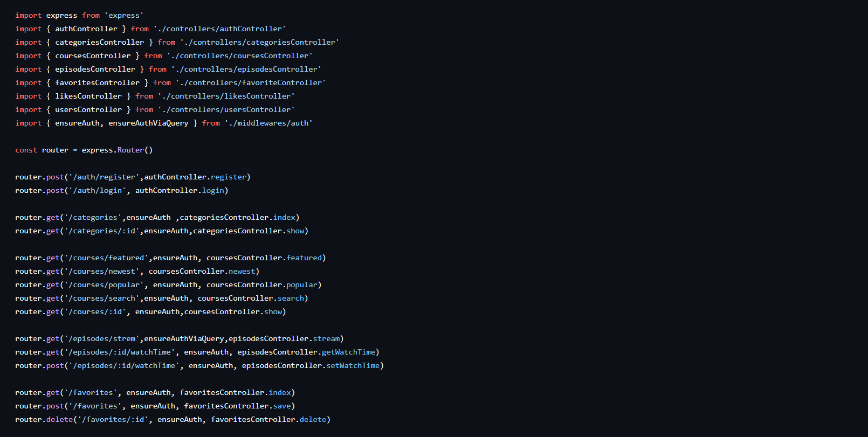868x437 pixels.
Task: Click coursesController.newest handler
Action: (202, 272)
